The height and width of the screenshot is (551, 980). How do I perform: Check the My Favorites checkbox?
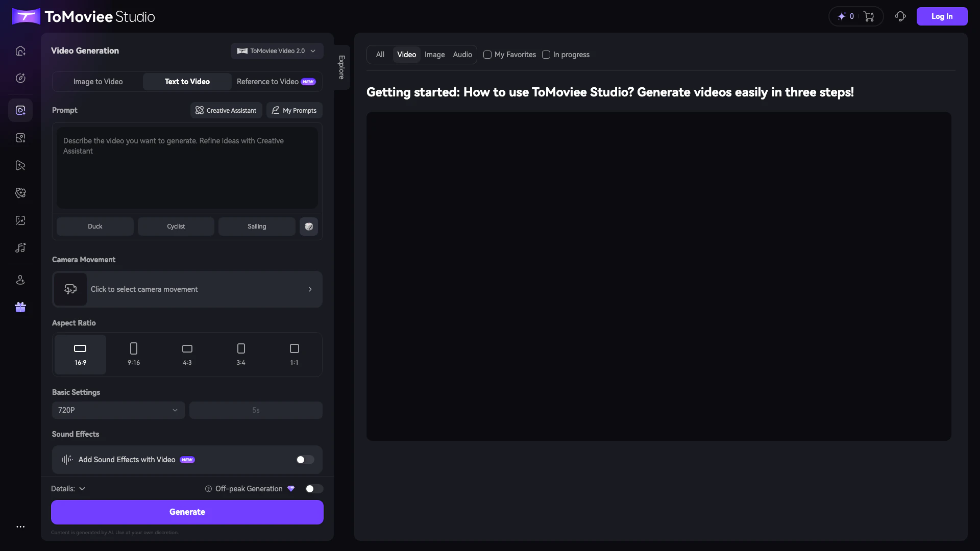(x=487, y=55)
